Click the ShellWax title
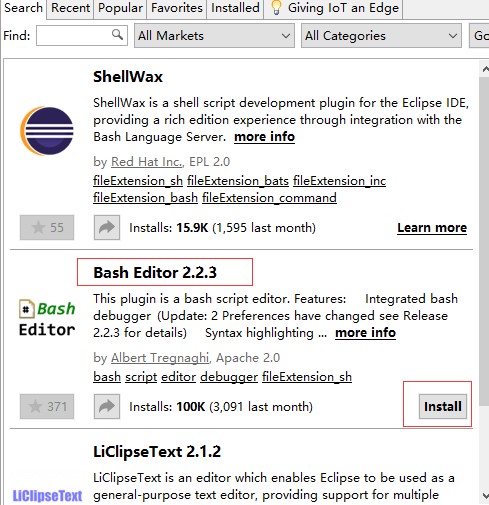 (x=128, y=77)
